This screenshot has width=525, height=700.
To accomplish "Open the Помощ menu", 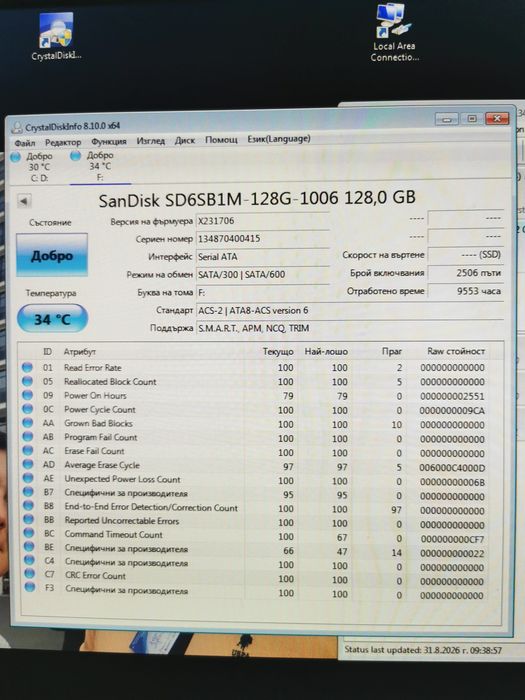I will coord(221,140).
